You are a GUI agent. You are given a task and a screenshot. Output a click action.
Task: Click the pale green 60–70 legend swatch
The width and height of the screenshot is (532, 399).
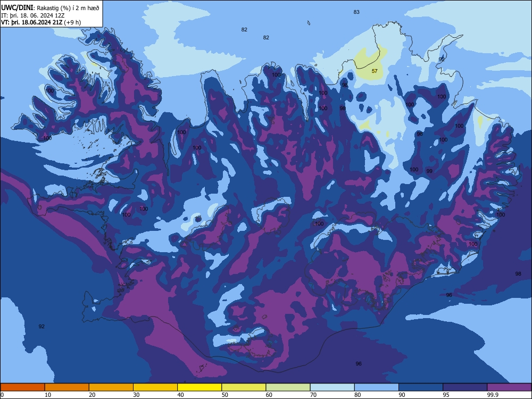288,387
